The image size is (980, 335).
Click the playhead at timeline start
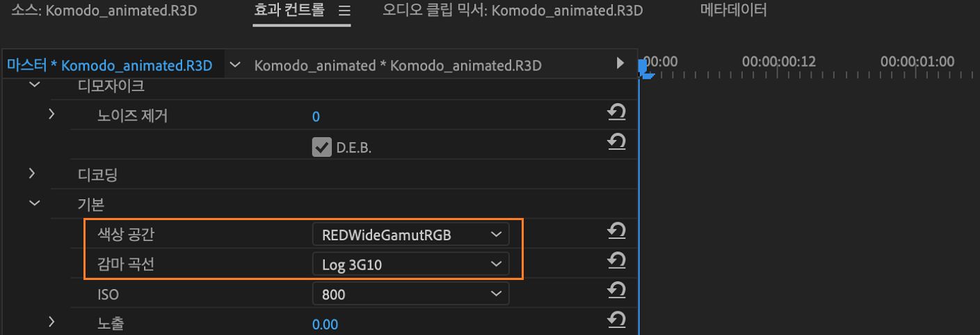click(644, 68)
